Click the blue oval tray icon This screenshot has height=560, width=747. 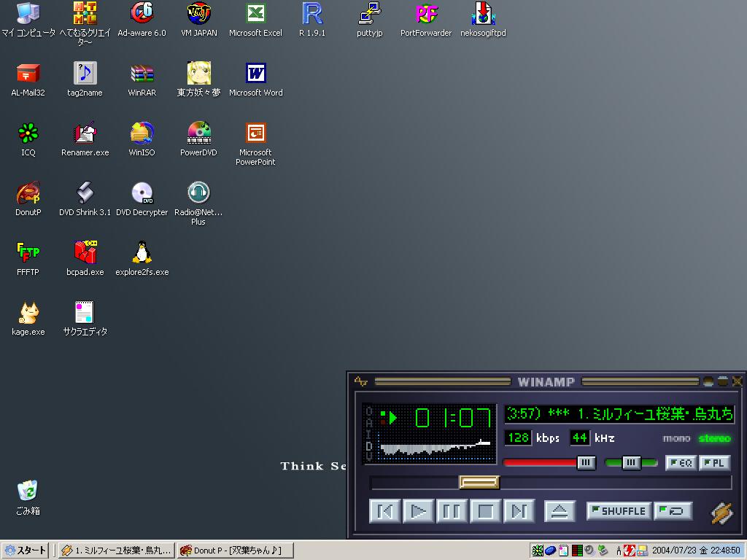(550, 551)
